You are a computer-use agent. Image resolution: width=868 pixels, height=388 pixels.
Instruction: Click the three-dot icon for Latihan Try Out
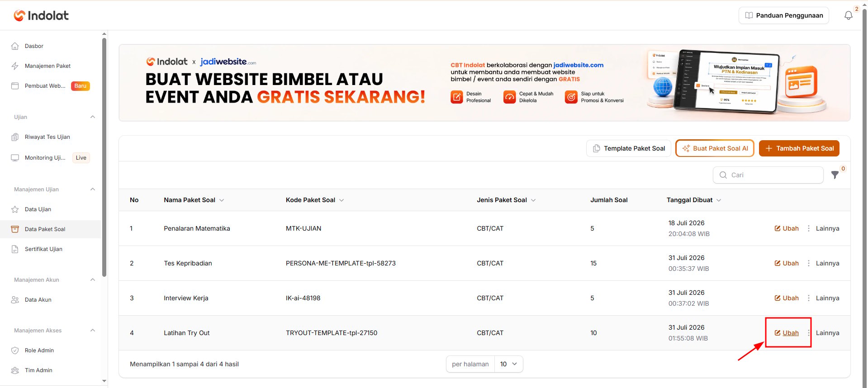809,333
